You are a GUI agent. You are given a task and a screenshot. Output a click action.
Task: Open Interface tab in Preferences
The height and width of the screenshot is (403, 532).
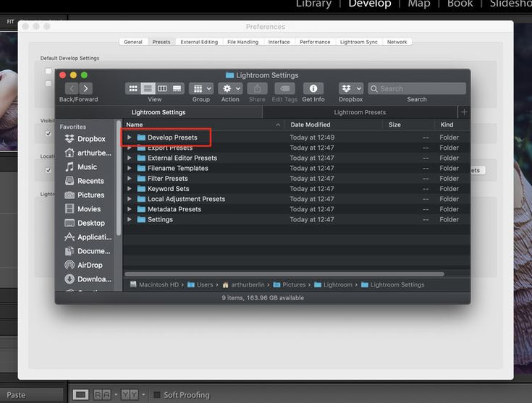[279, 42]
